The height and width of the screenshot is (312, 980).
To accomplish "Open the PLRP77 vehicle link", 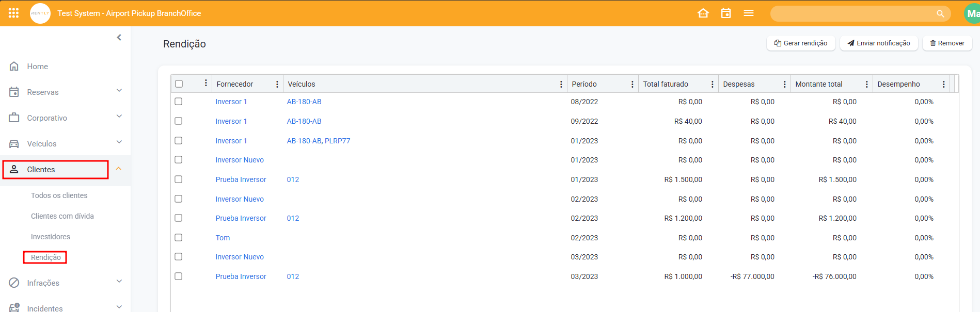I will [337, 141].
